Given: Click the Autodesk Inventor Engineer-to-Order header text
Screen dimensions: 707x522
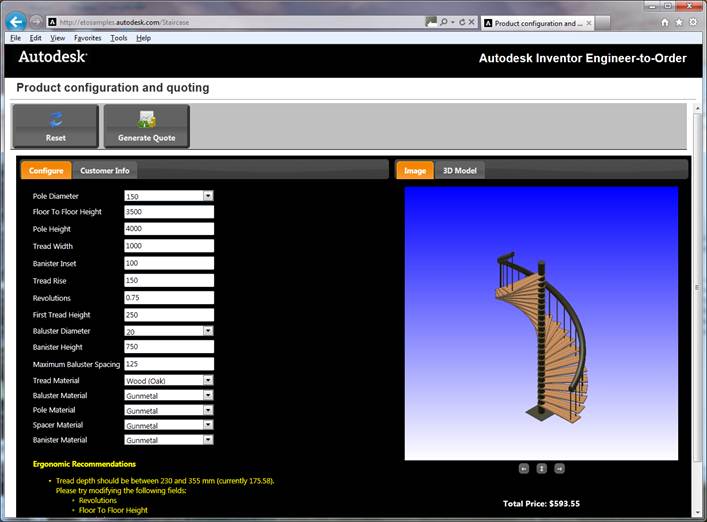Looking at the screenshot, I should point(583,58).
